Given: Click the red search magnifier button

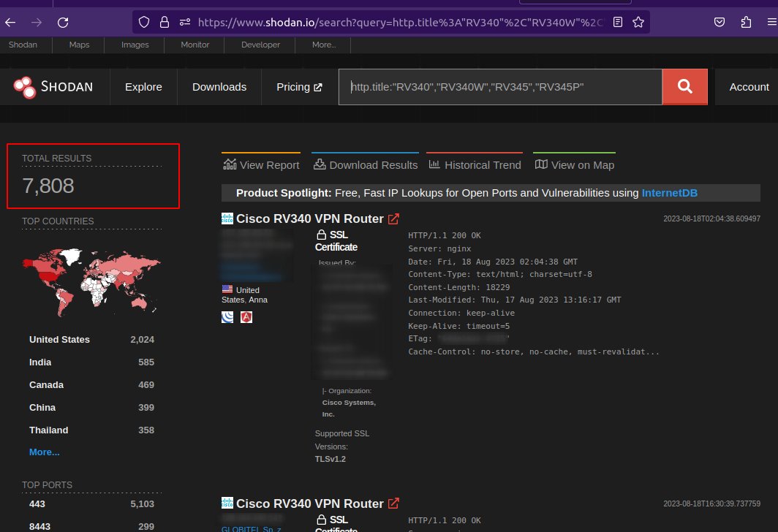Looking at the screenshot, I should point(684,87).
